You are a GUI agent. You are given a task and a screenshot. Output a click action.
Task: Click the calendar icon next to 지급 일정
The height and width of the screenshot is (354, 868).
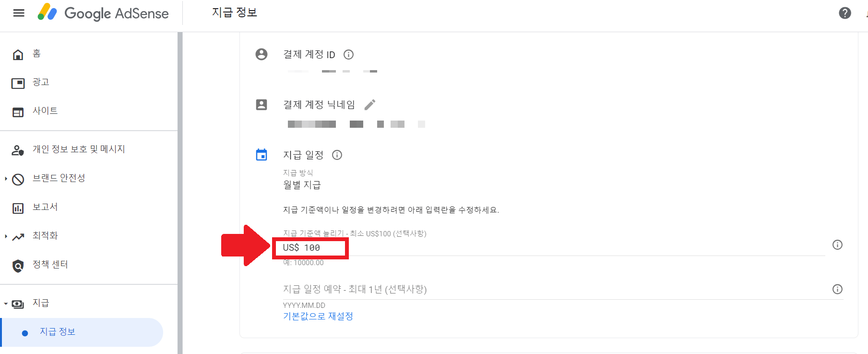[262, 154]
